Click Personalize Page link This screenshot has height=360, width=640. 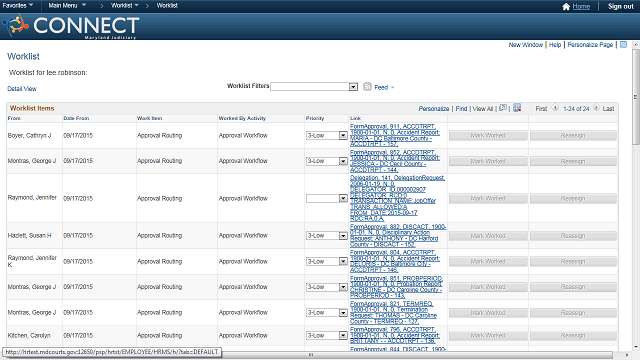[590, 45]
